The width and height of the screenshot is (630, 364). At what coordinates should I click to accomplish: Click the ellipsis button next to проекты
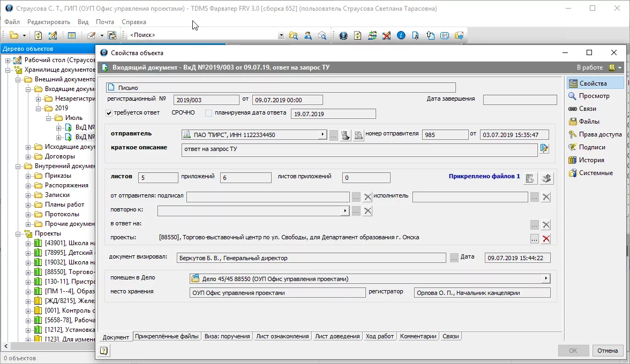(x=534, y=239)
